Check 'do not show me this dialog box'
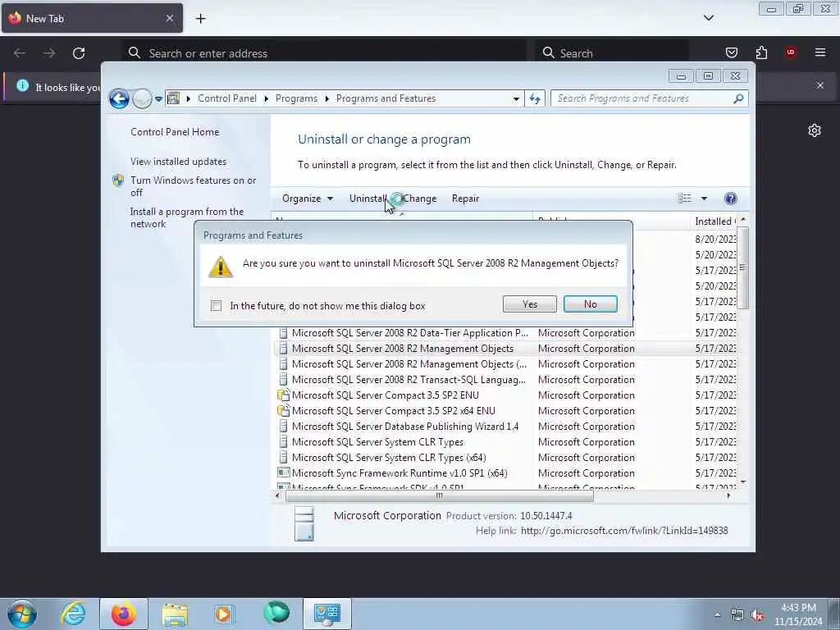This screenshot has height=630, width=840. tap(216, 306)
